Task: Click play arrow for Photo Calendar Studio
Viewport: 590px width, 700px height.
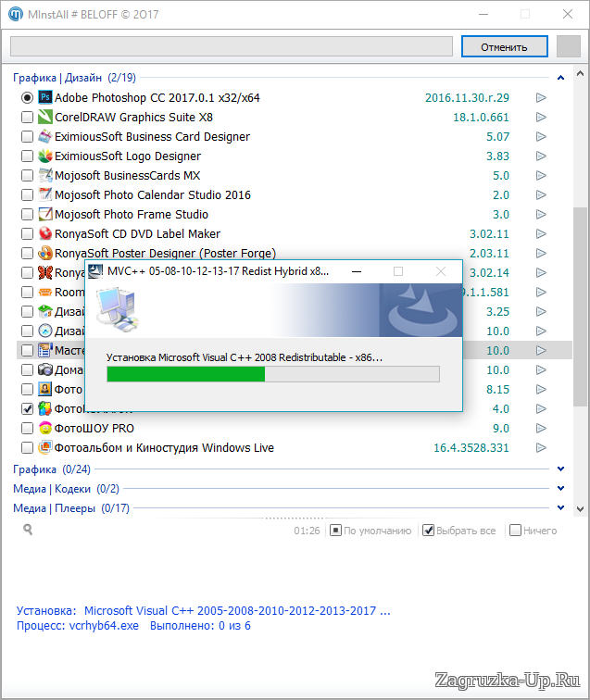Action: click(541, 194)
